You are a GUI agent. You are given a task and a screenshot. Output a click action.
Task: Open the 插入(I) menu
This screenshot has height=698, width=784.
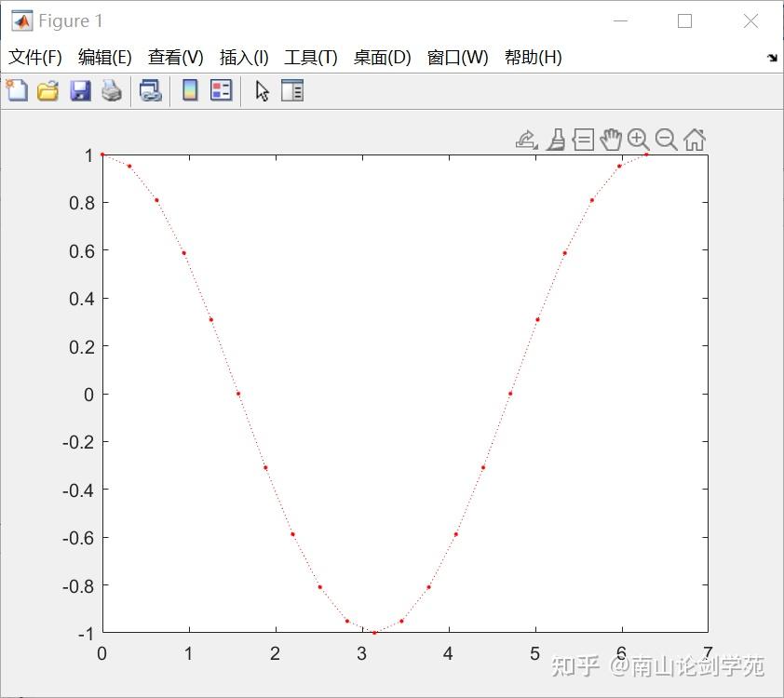point(242,57)
